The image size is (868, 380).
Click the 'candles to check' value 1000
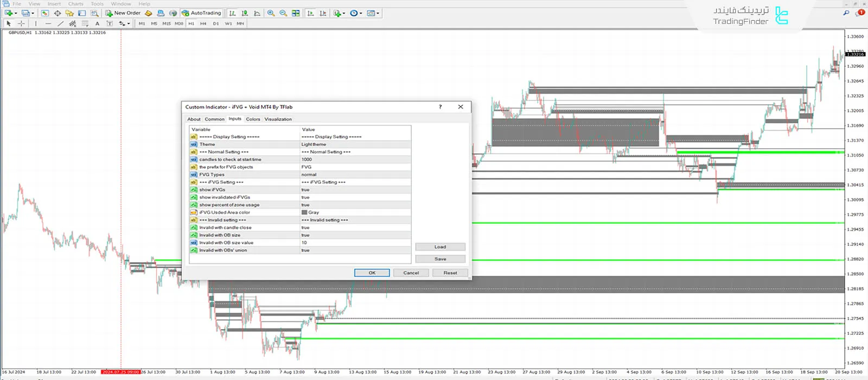pyautogui.click(x=307, y=160)
